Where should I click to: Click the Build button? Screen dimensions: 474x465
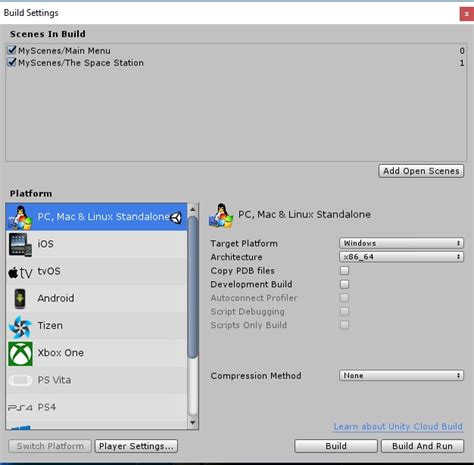click(336, 446)
